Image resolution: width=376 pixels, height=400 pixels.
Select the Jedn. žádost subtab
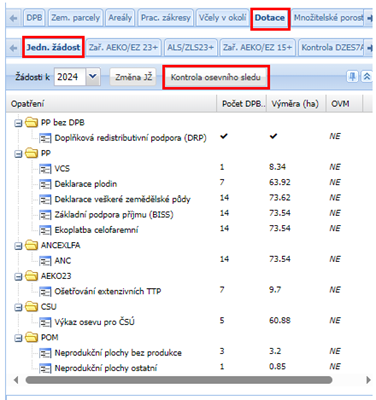point(53,47)
